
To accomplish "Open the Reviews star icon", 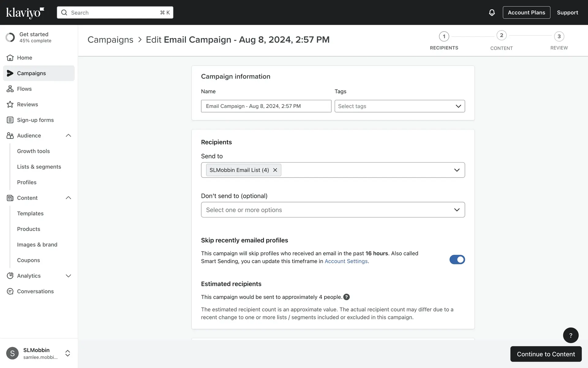I will pos(10,105).
